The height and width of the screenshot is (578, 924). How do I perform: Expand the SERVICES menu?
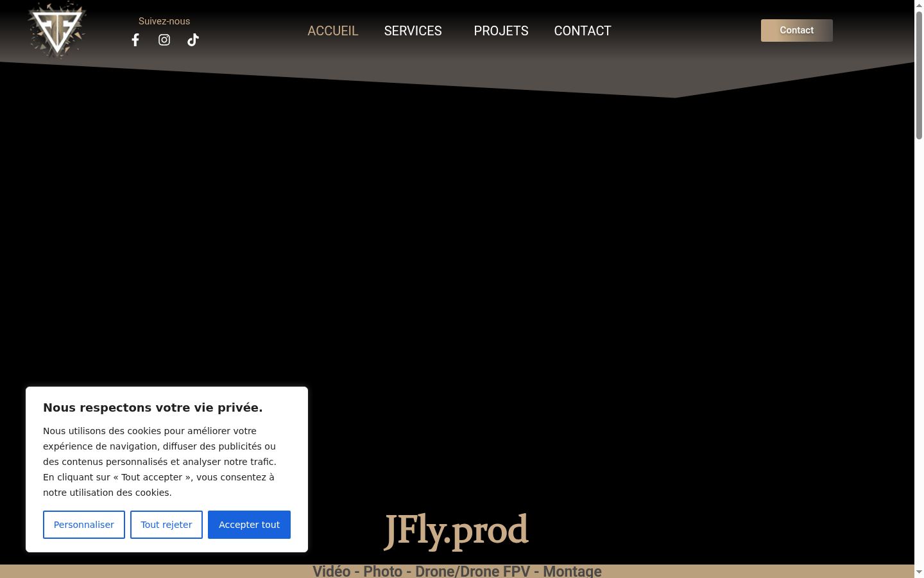click(413, 31)
